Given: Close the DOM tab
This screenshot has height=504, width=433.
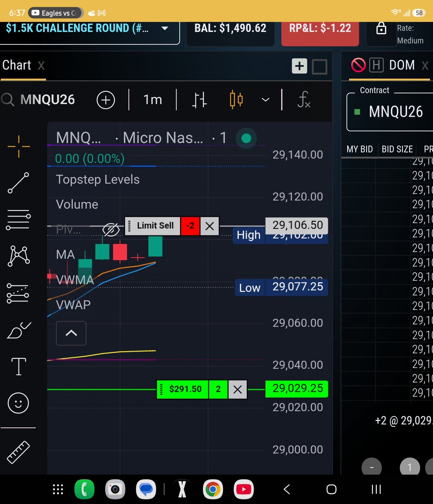Looking at the screenshot, I should 425,66.
